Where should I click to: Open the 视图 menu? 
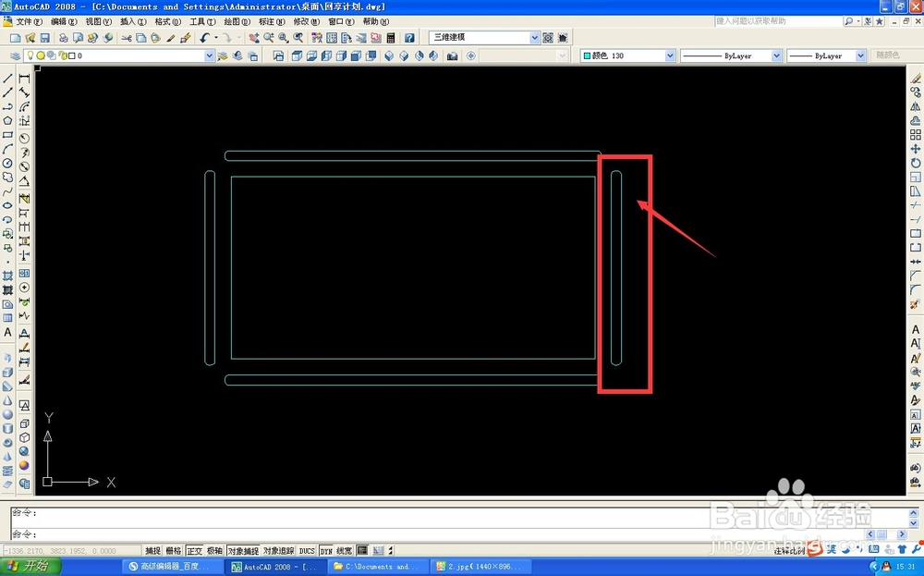point(99,21)
